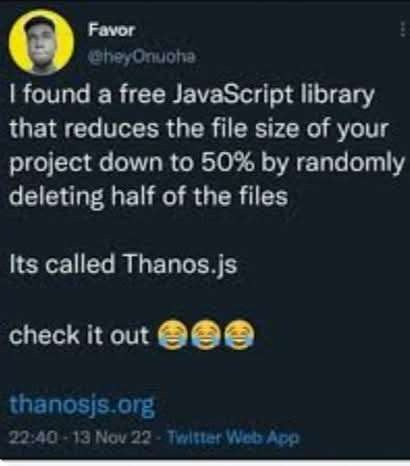Click the last laughing-crying emoji
This screenshot has height=466, width=410.
tap(240, 334)
